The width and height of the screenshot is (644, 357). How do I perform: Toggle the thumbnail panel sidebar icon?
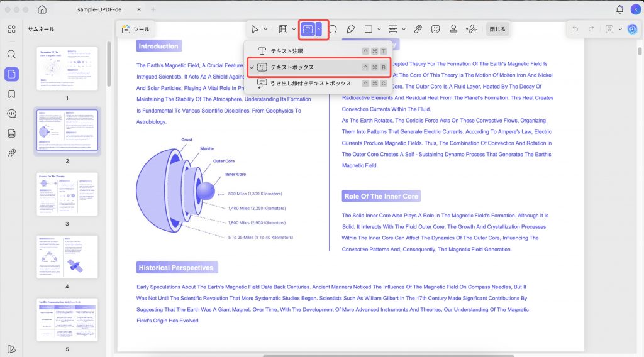(11, 74)
